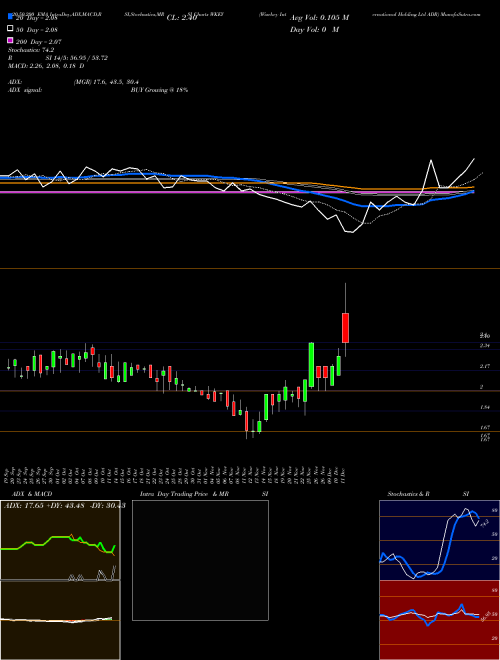Click the 2.17 price axis label
This screenshot has height=660, width=500.
click(x=484, y=366)
